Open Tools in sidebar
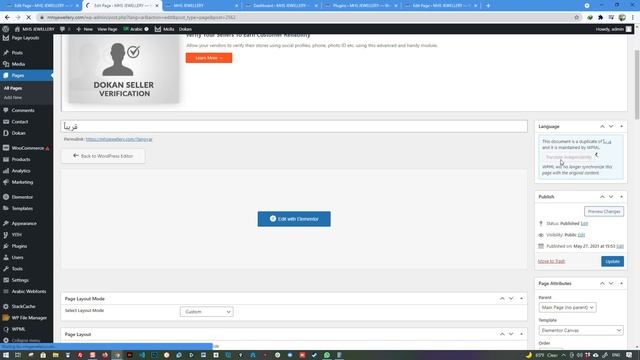This screenshot has width=640, height=360. click(17, 269)
